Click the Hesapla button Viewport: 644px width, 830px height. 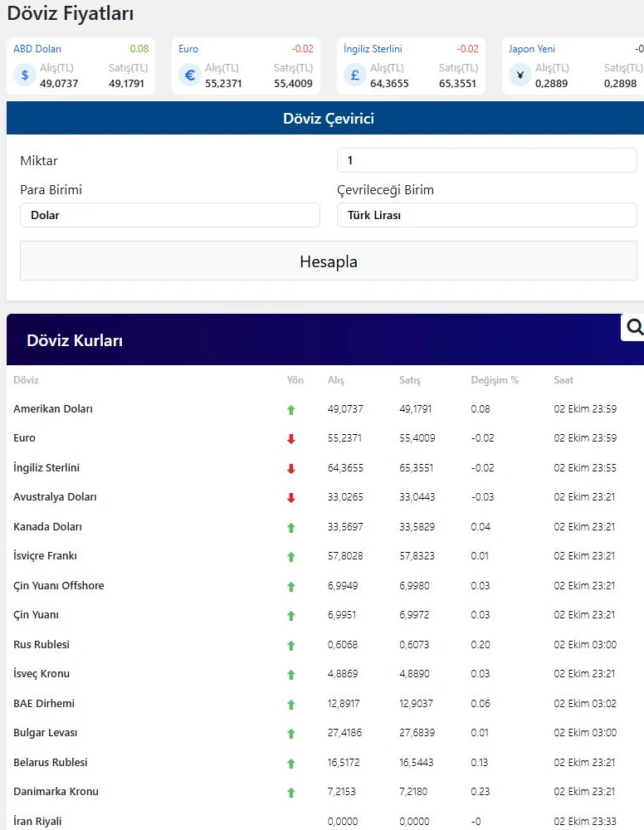tap(329, 261)
